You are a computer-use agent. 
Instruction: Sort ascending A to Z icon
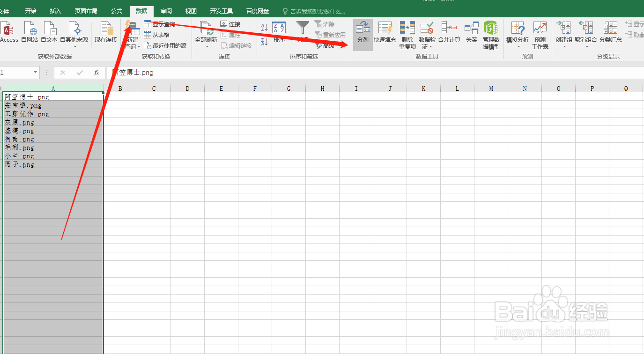(x=264, y=28)
